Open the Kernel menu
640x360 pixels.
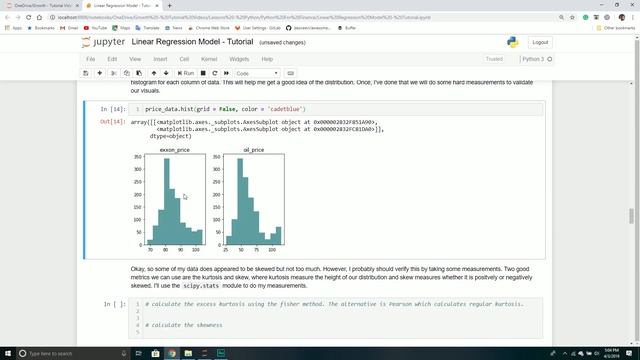point(209,59)
